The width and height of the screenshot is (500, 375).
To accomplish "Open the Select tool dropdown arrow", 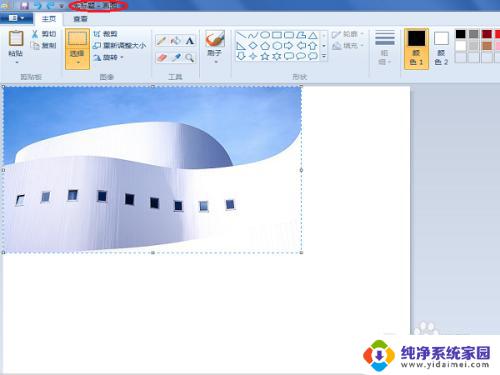I will tap(77, 62).
